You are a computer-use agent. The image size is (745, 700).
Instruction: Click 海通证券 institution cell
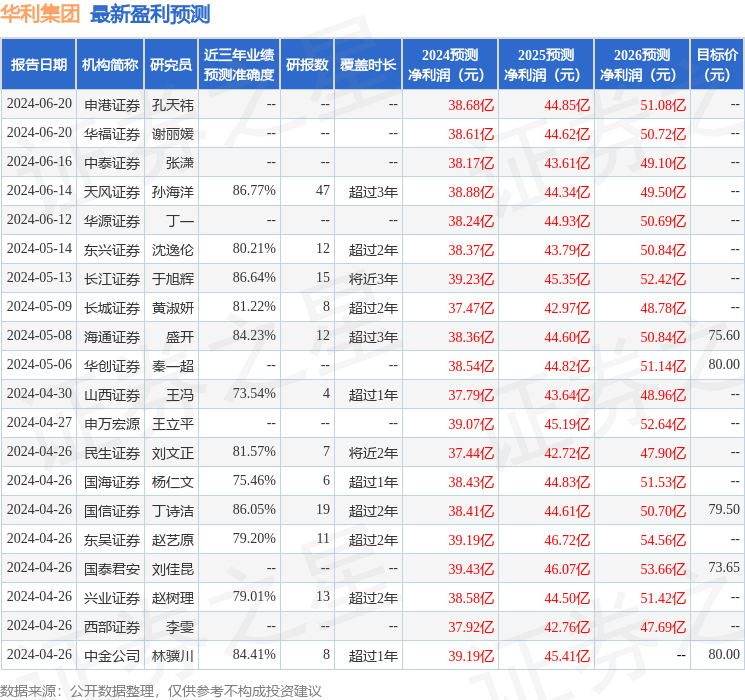[112, 337]
